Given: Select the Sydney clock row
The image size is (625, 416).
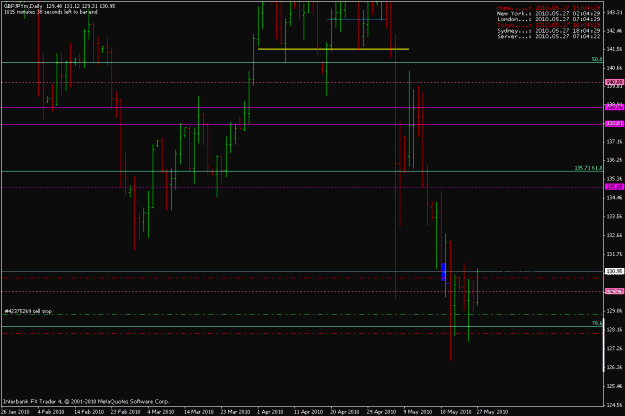Looking at the screenshot, I should 548,31.
